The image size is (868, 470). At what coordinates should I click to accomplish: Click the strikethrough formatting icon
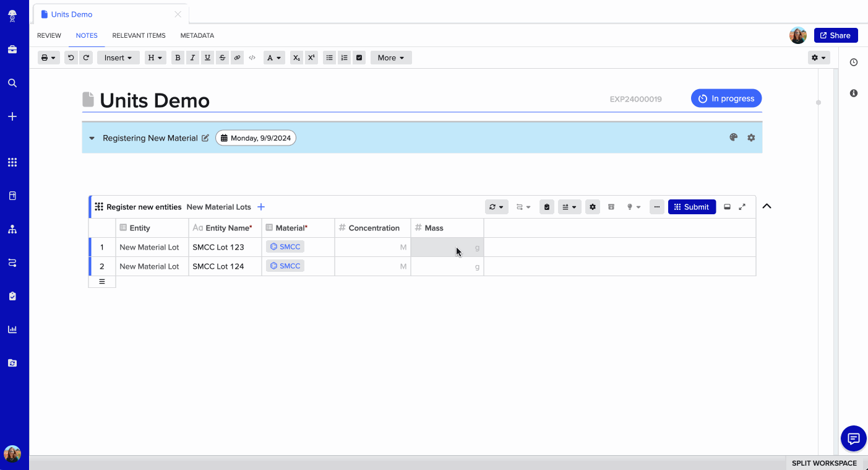(x=222, y=58)
